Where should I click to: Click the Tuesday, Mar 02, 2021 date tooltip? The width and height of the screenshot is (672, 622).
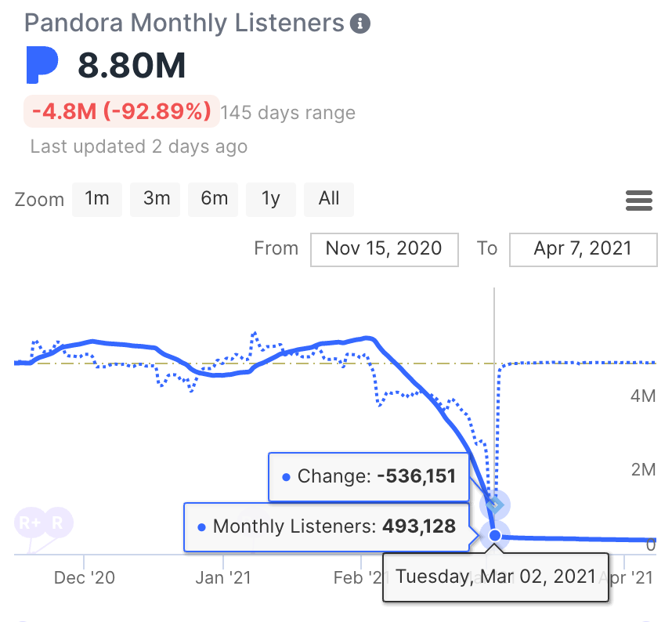(x=495, y=577)
